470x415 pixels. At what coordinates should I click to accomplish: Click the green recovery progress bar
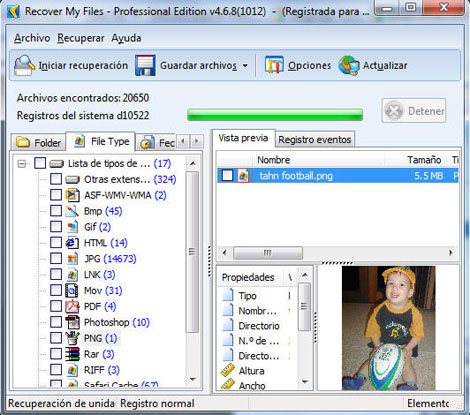click(275, 115)
